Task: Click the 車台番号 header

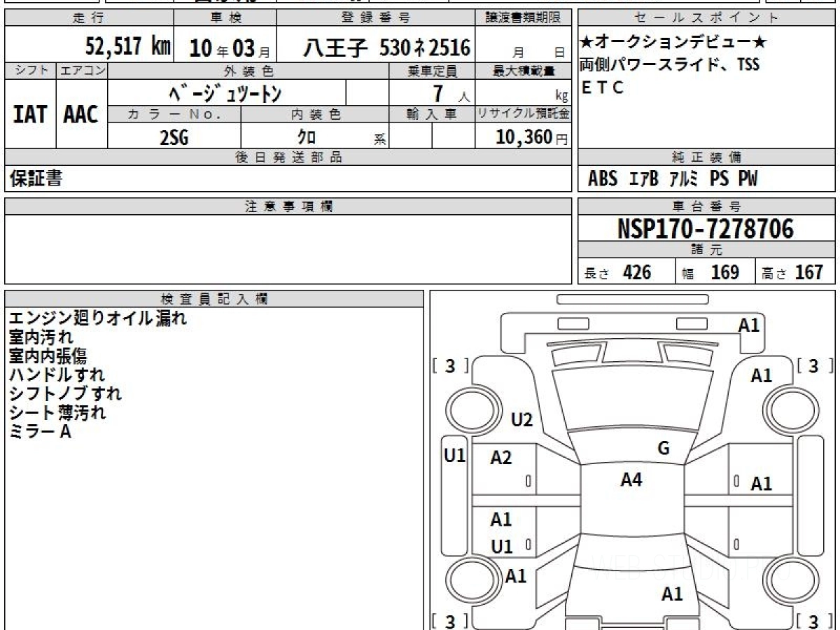Action: click(x=707, y=206)
